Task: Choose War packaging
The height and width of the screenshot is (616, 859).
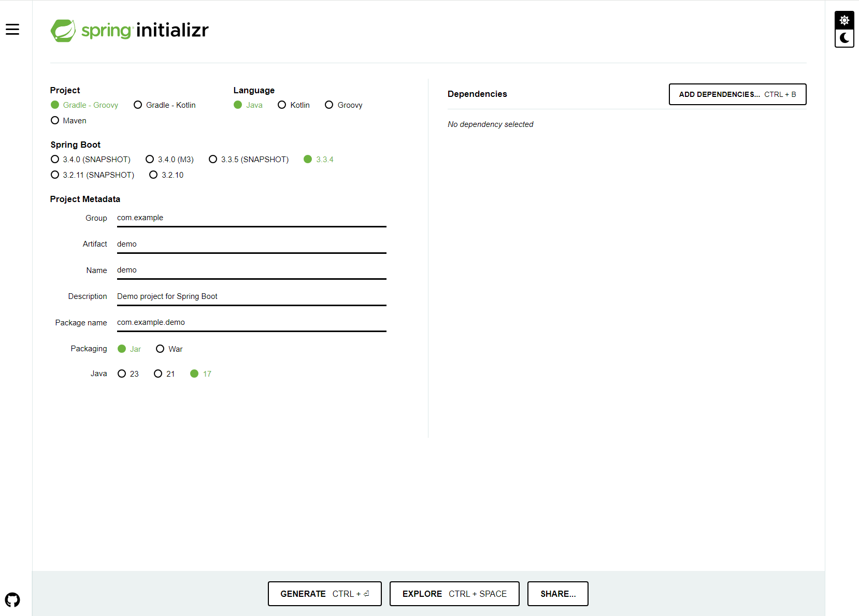Action: coord(169,349)
